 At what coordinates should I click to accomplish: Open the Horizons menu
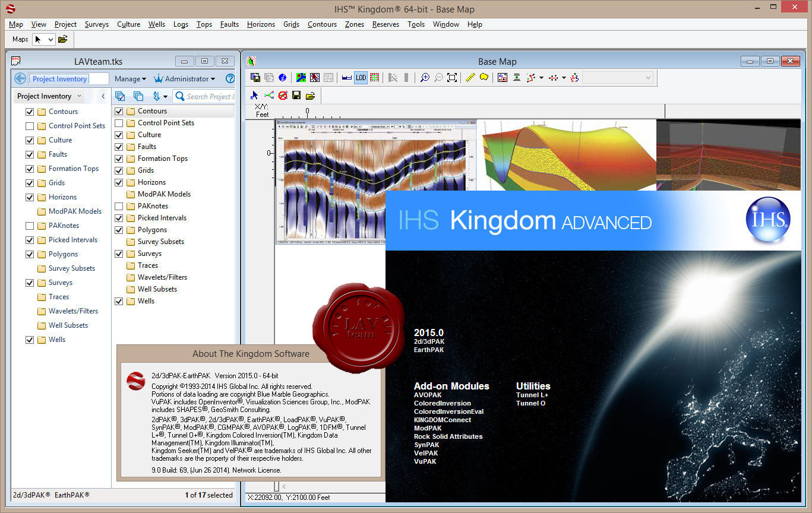(x=261, y=24)
